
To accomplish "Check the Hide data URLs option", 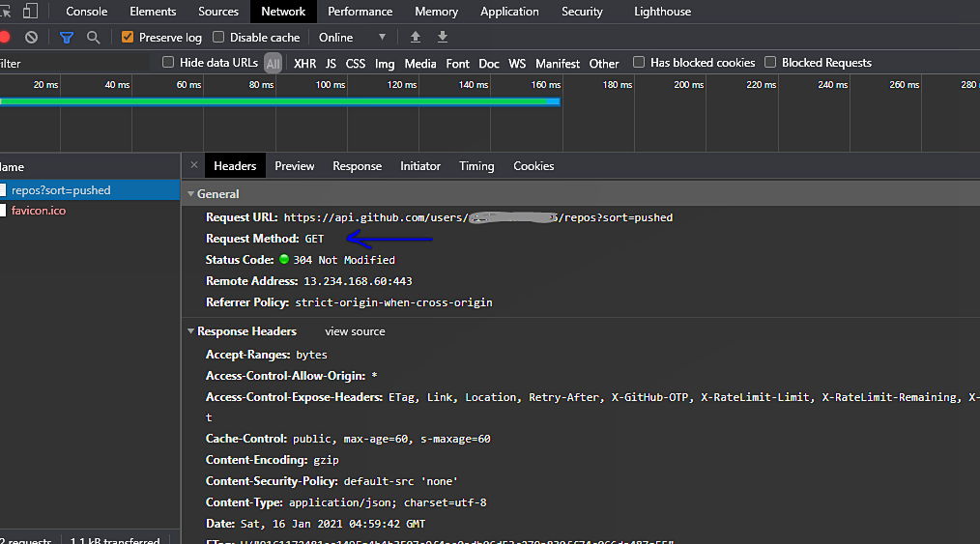I will [168, 63].
